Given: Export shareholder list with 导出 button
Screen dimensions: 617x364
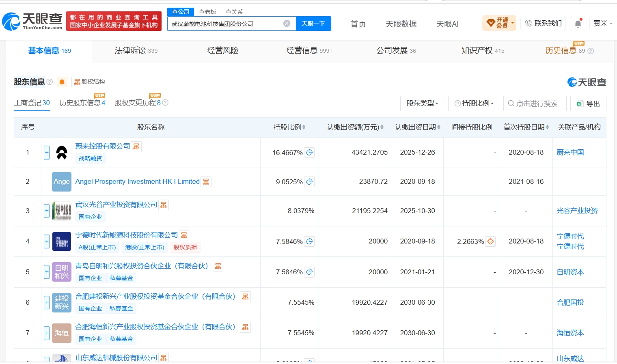Looking at the screenshot, I should pyautogui.click(x=588, y=103).
